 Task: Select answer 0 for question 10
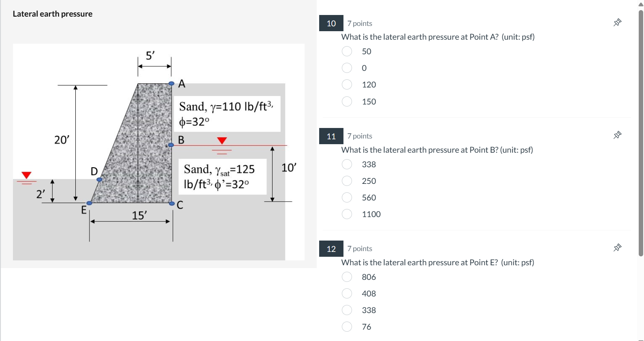347,68
